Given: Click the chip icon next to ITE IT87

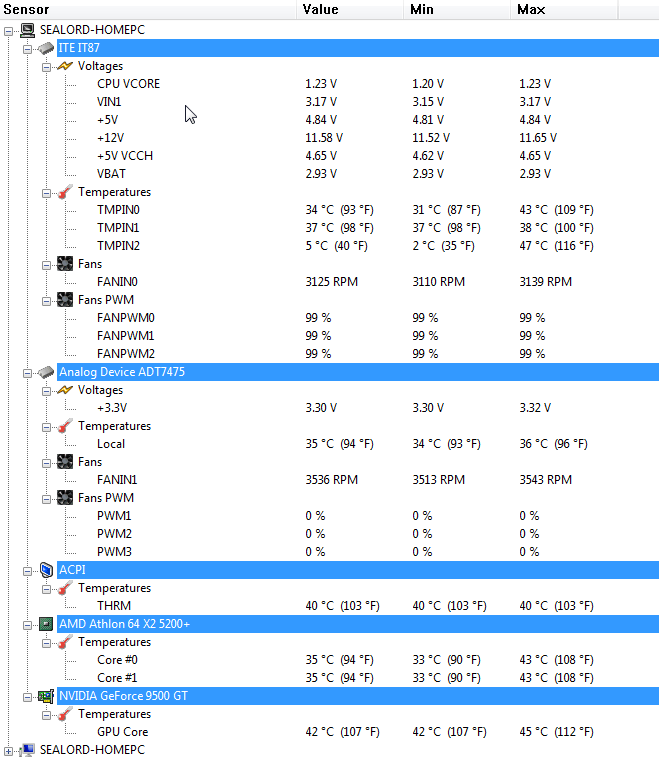Looking at the screenshot, I should pyautogui.click(x=46, y=48).
